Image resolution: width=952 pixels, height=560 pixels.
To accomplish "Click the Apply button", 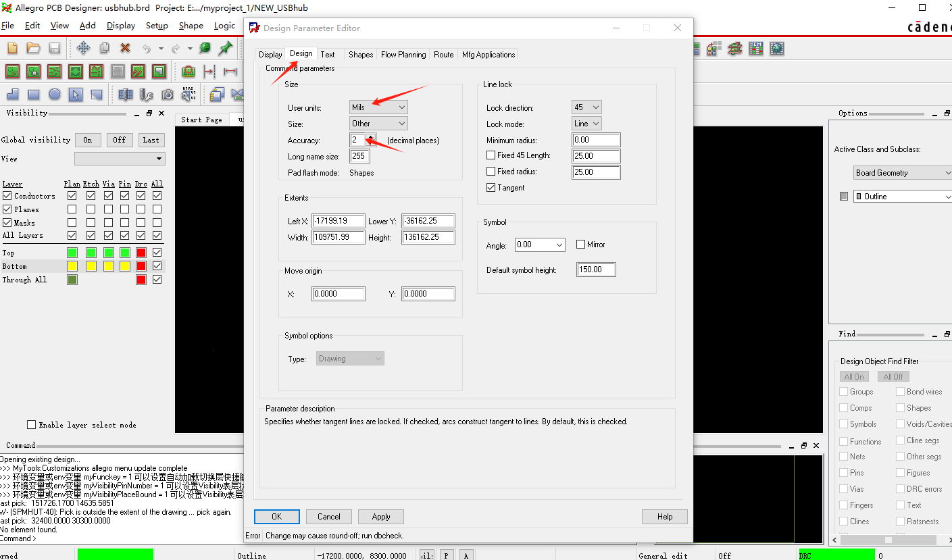I will pos(381,516).
